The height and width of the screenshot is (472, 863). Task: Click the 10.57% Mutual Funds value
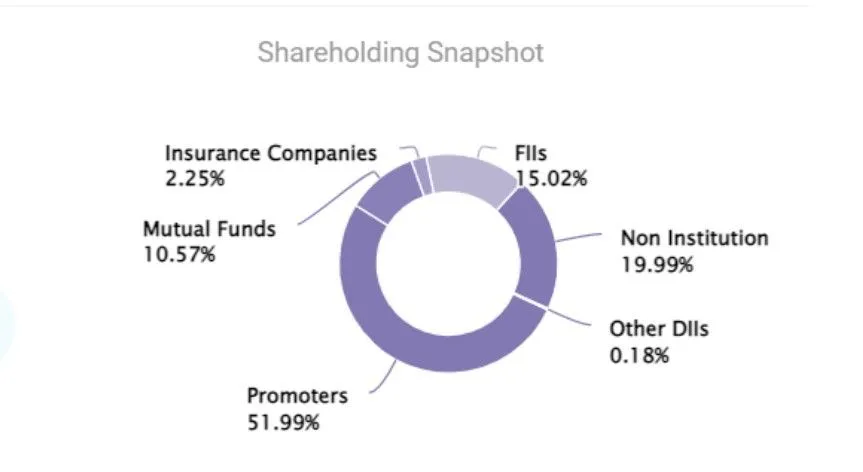pyautogui.click(x=179, y=255)
